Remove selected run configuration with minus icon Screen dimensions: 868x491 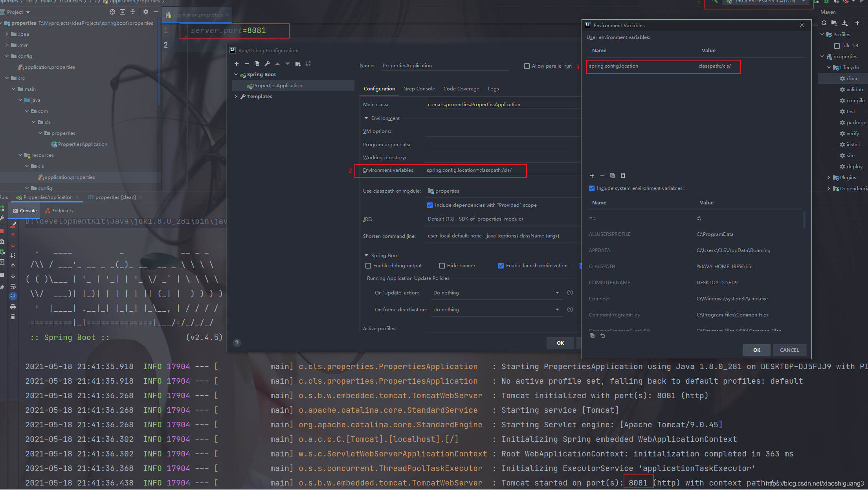(247, 64)
